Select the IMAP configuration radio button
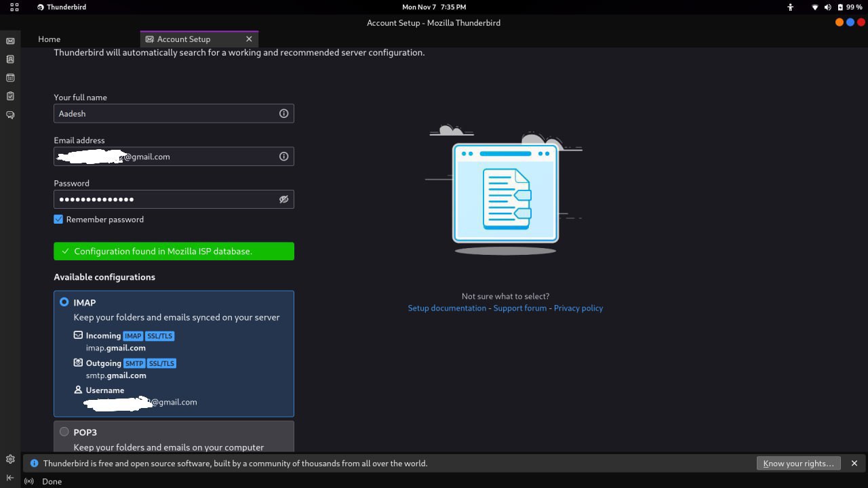This screenshot has width=868, height=488. pyautogui.click(x=64, y=302)
